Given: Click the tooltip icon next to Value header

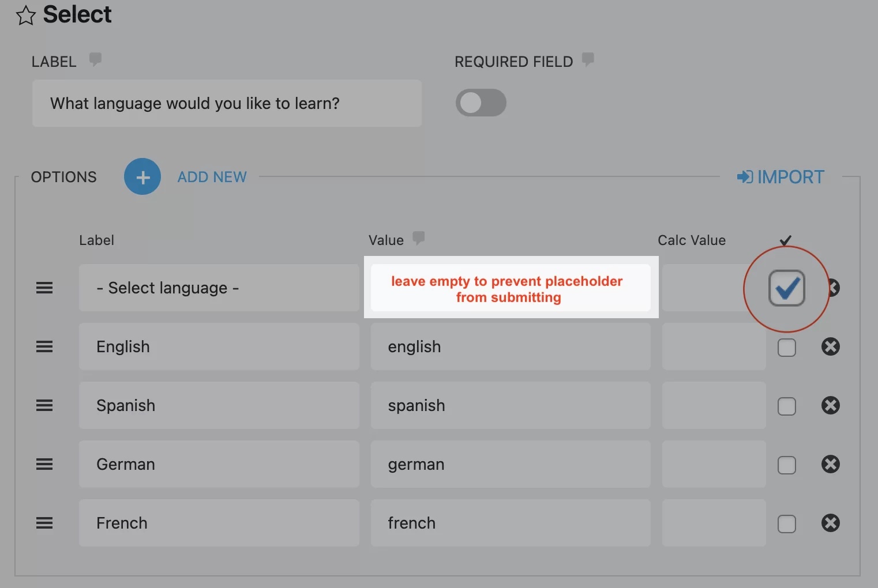Looking at the screenshot, I should (x=418, y=238).
